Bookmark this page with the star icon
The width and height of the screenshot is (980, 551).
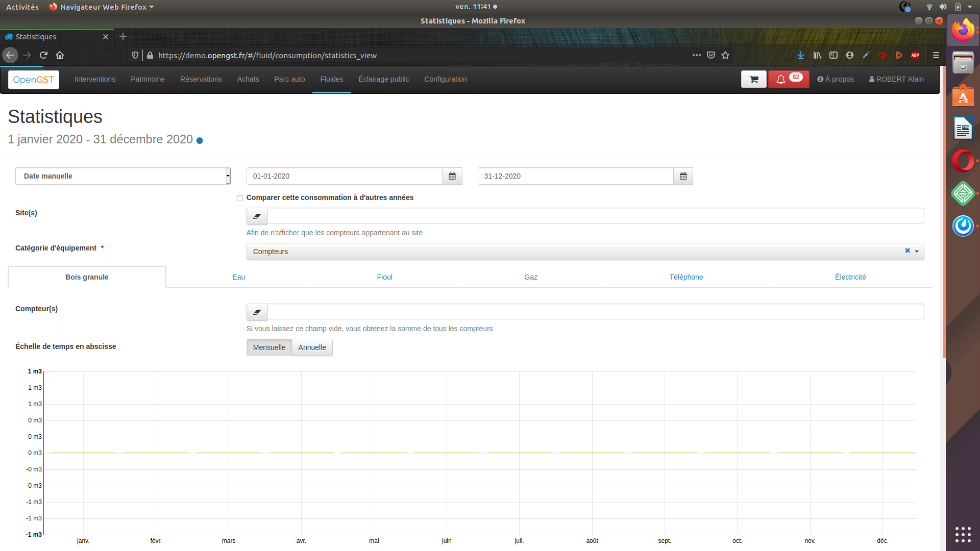coord(725,55)
